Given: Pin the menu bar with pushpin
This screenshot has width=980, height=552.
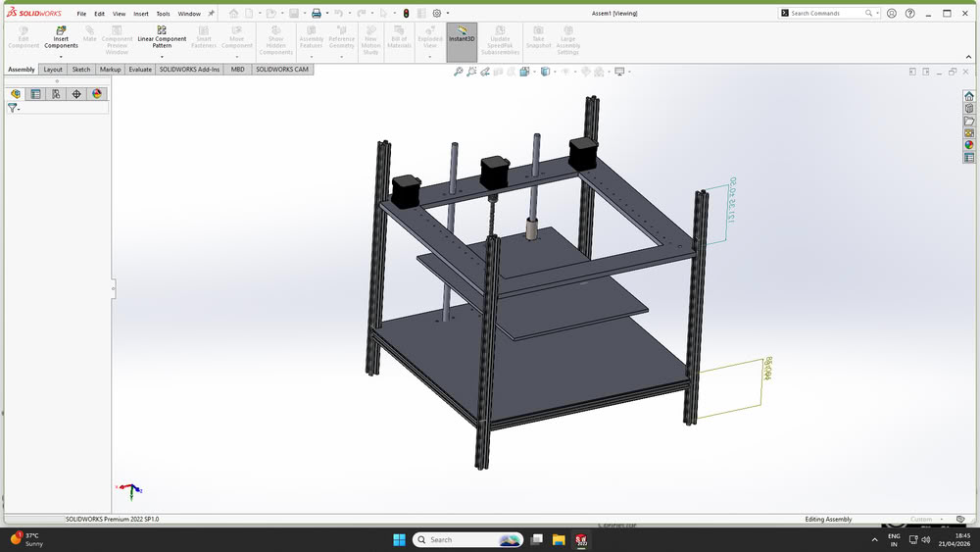Looking at the screenshot, I should pos(212,13).
